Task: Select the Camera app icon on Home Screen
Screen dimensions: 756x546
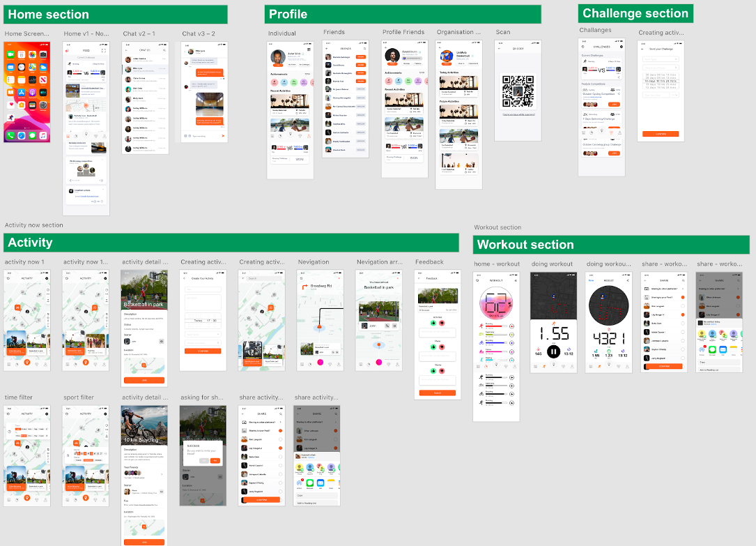Action: click(43, 54)
